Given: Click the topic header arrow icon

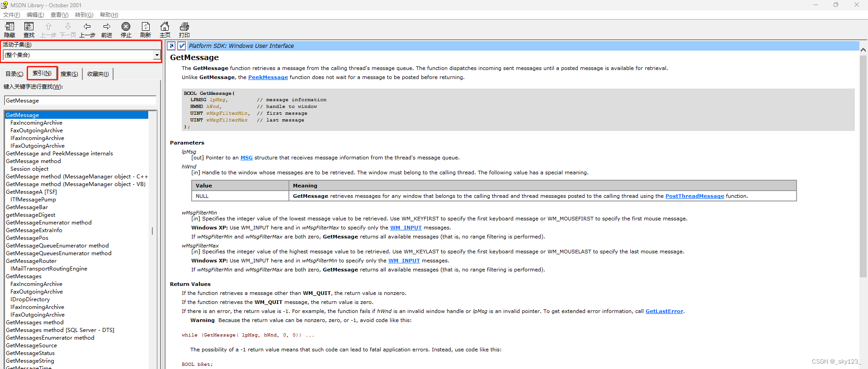Looking at the screenshot, I should tap(171, 46).
